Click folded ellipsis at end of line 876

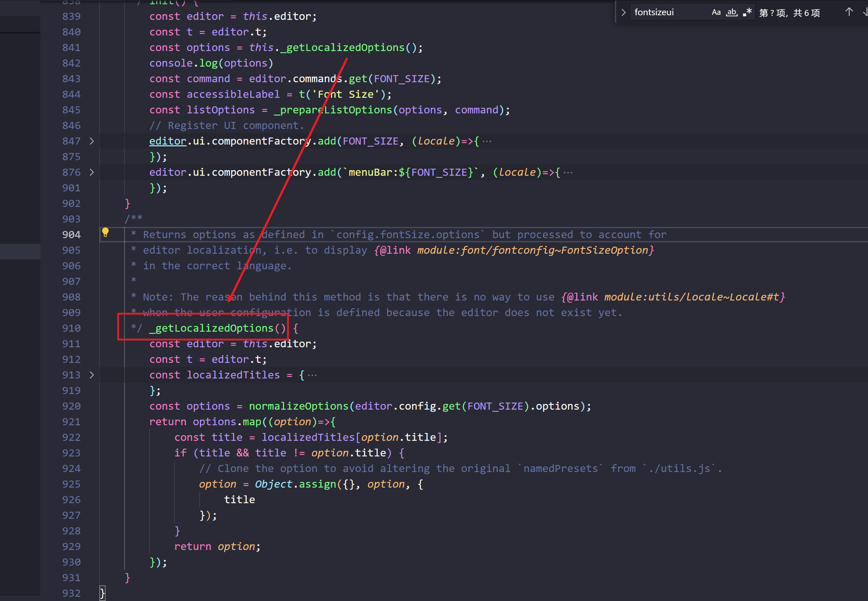[568, 173]
